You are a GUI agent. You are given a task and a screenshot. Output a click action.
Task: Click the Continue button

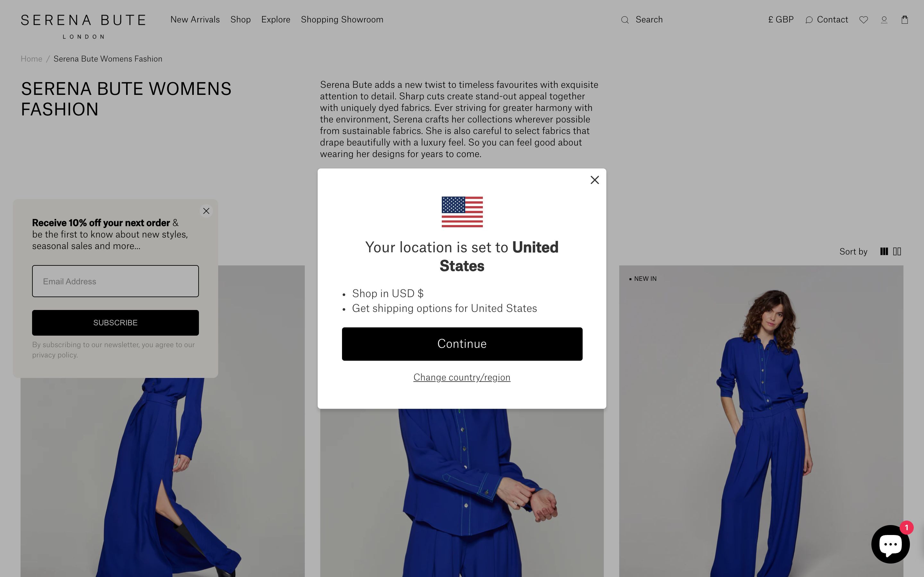462,344
